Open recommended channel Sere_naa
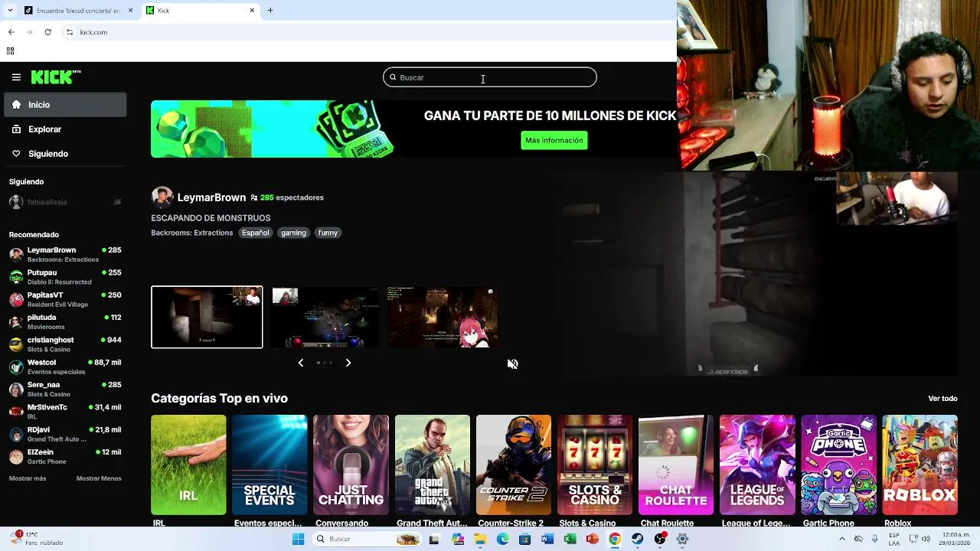 [65, 389]
